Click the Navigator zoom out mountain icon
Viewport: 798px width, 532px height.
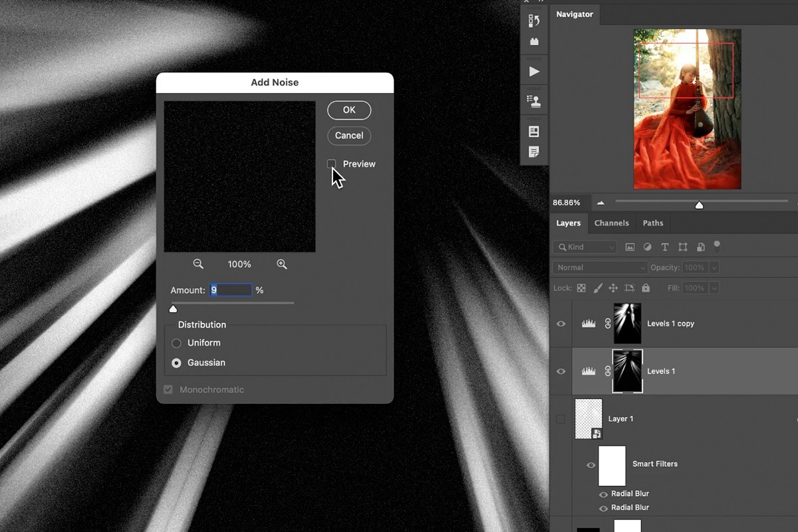coord(600,203)
